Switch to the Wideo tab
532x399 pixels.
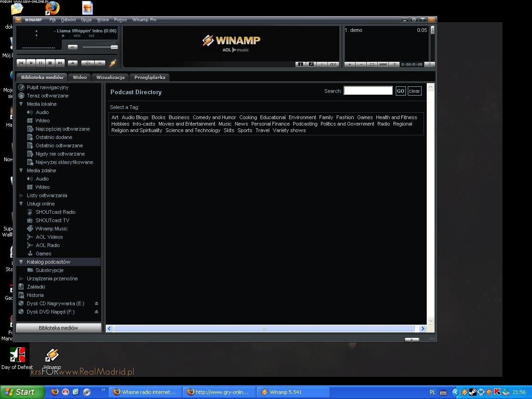click(x=80, y=78)
